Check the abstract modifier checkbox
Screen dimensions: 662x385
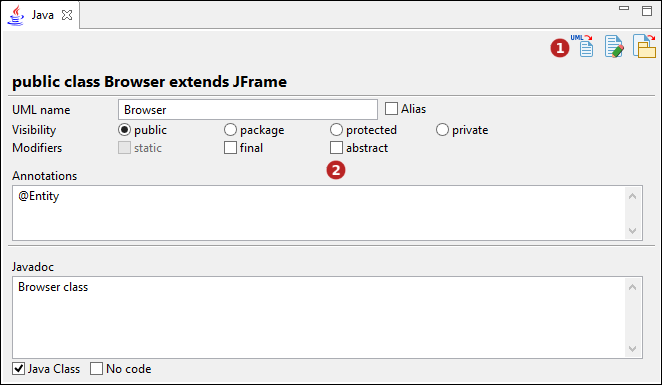(336, 148)
